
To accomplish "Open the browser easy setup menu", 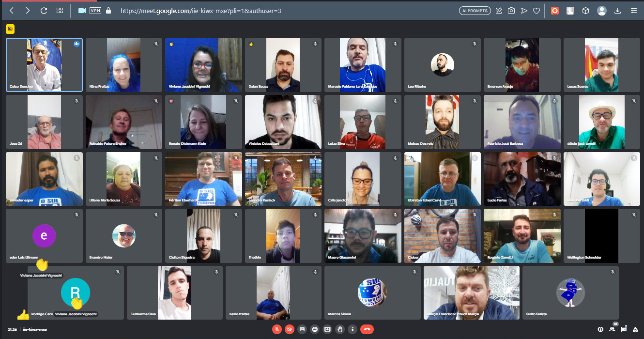I will [634, 11].
